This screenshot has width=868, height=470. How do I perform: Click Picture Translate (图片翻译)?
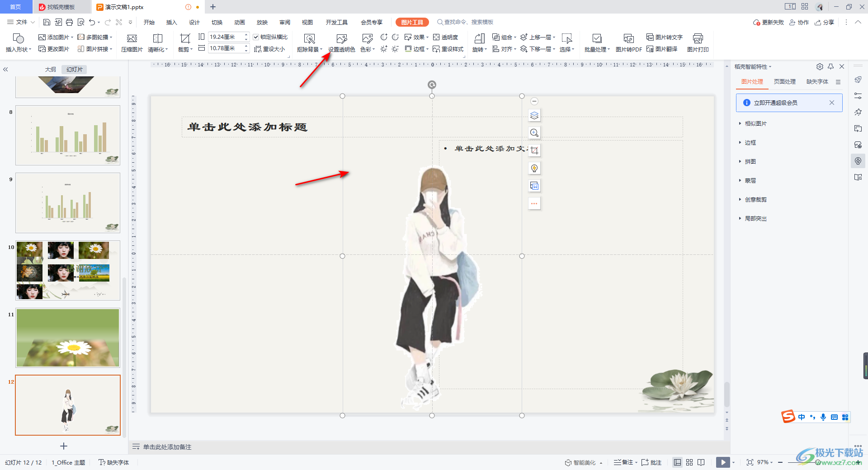(662, 49)
